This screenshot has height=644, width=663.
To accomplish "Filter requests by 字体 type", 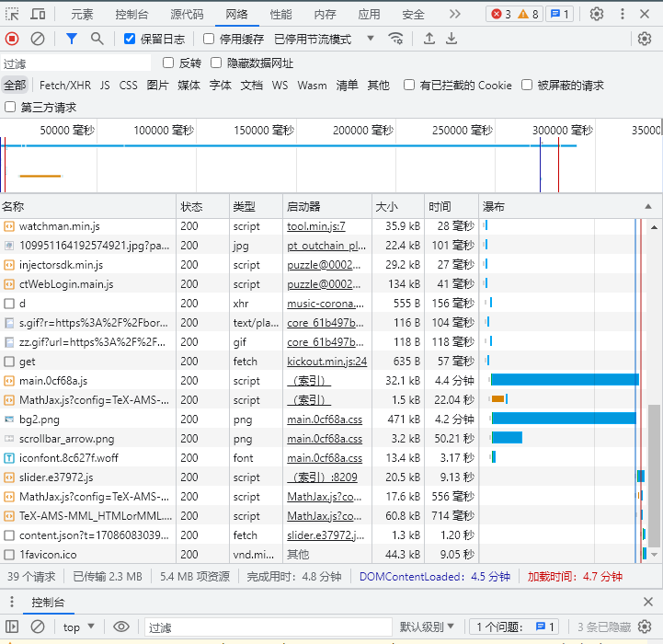I will coord(221,86).
